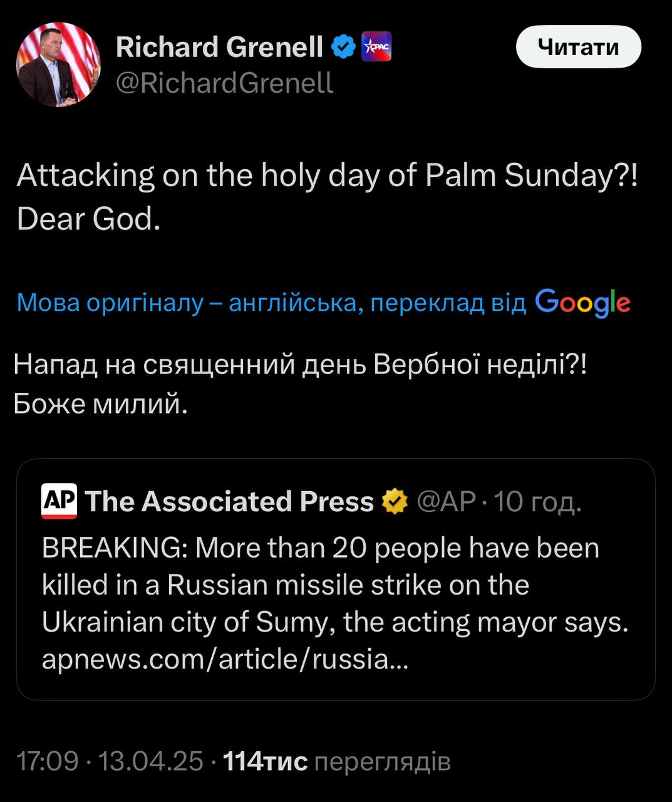The height and width of the screenshot is (802, 672).
Task: Click Richard Grenell's profile avatar photo
Action: pos(58,64)
